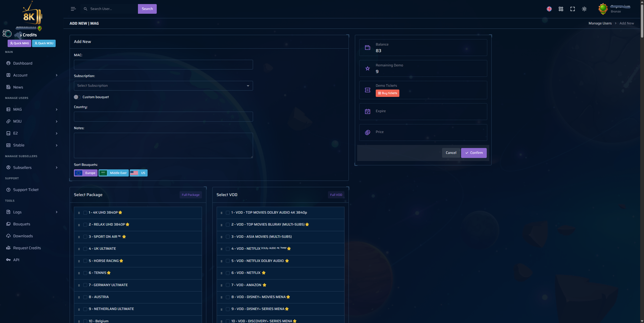Enable the Custom bouquet switch
Screen dimensions: 644x323
[77, 97]
